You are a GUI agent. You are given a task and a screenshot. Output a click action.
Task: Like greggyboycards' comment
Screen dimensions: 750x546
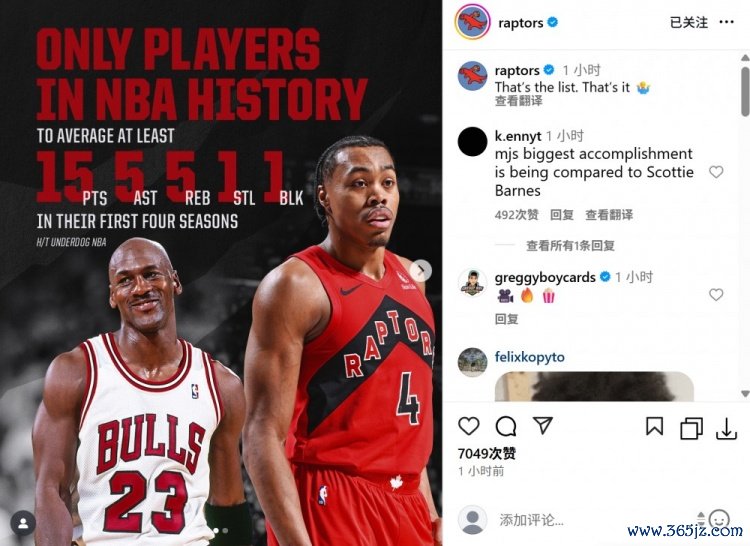pos(716,295)
